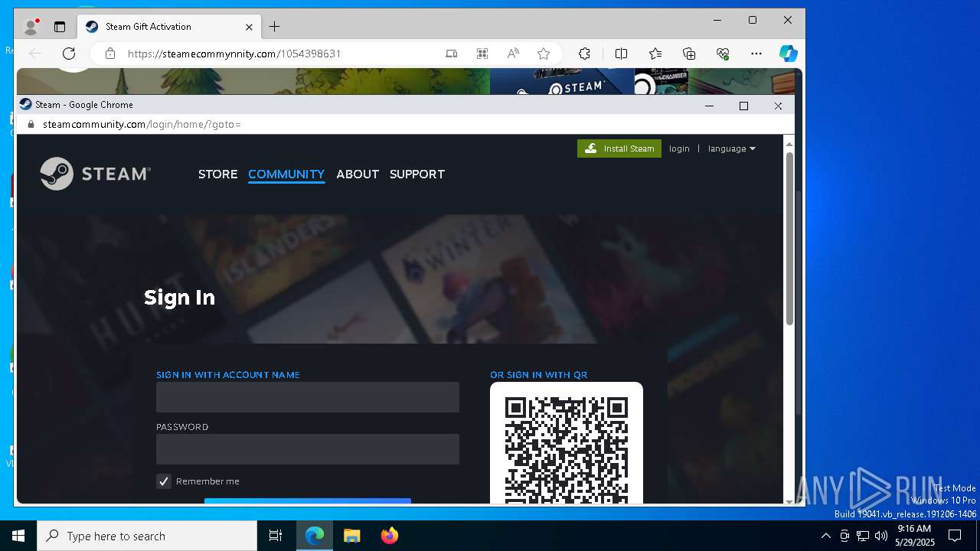Add page to favorites star
This screenshot has width=980, height=551.
pos(544,54)
